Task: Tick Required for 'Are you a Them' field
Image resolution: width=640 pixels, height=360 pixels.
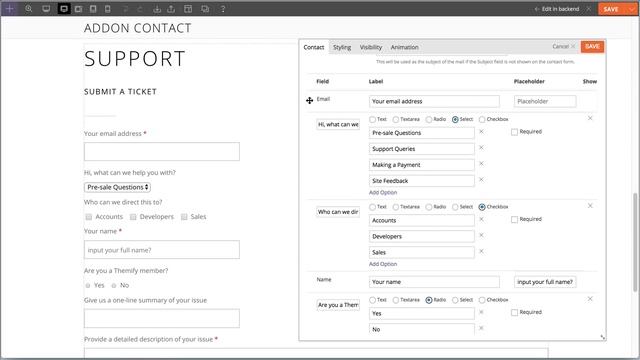Action: click(514, 313)
